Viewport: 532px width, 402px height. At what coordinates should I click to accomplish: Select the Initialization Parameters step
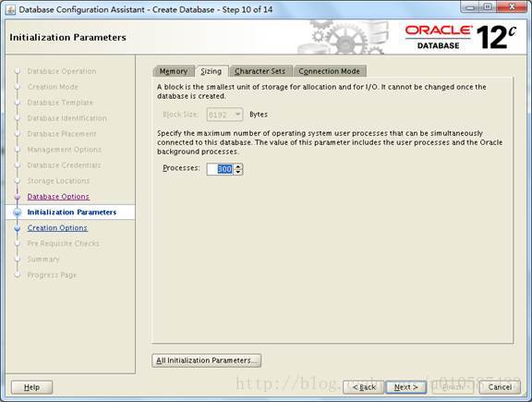coord(72,213)
